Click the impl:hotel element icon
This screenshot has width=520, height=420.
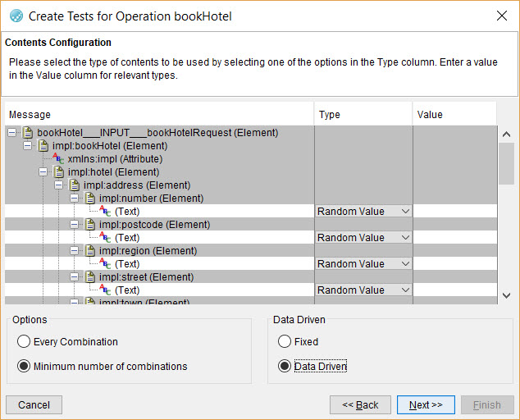pyautogui.click(x=58, y=172)
